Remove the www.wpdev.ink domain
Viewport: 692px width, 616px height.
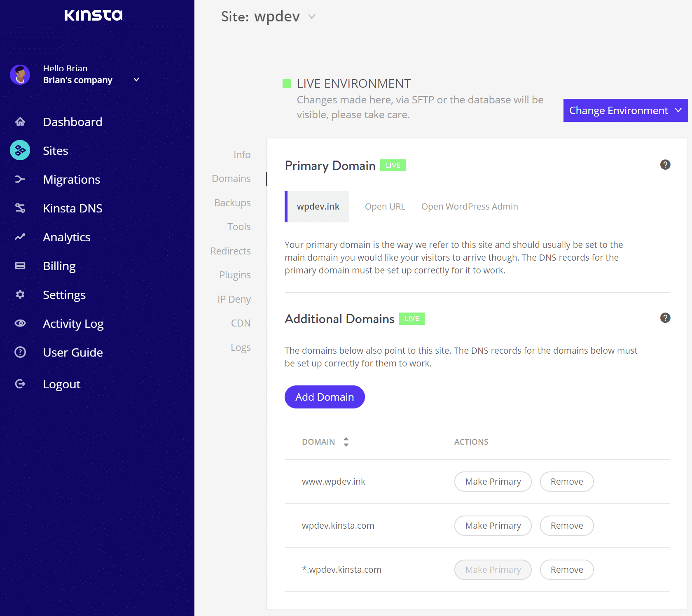567,481
